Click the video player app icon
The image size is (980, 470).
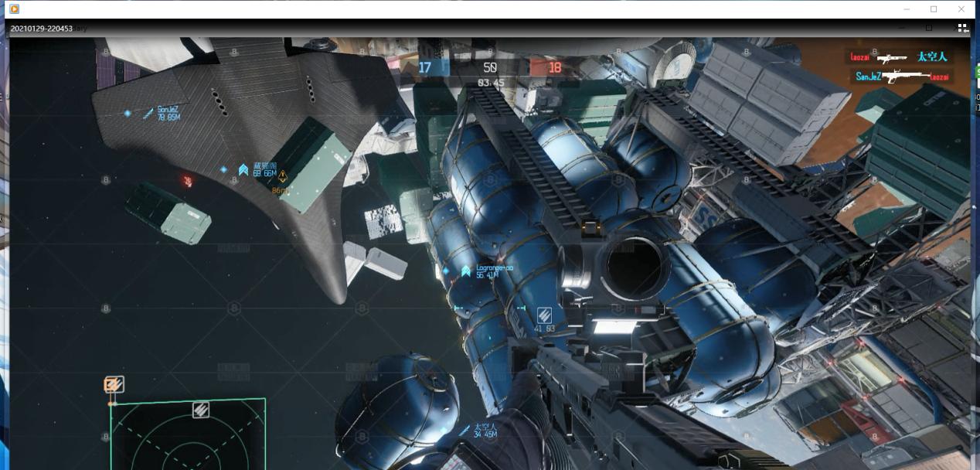point(14,9)
